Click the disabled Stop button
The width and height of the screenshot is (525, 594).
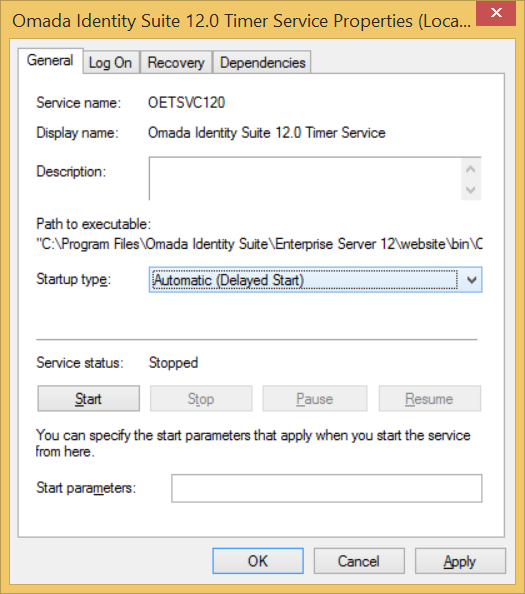pos(201,399)
